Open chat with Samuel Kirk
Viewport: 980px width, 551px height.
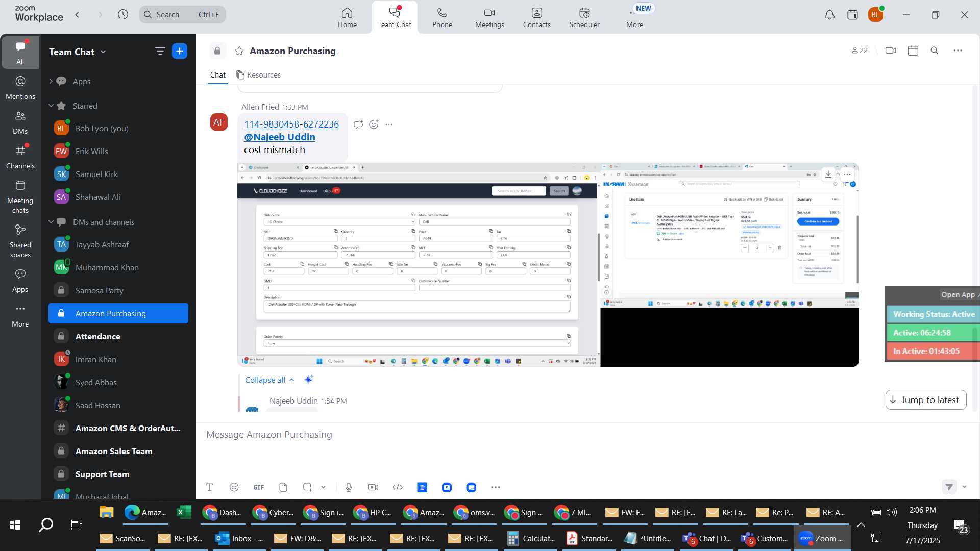(118, 174)
